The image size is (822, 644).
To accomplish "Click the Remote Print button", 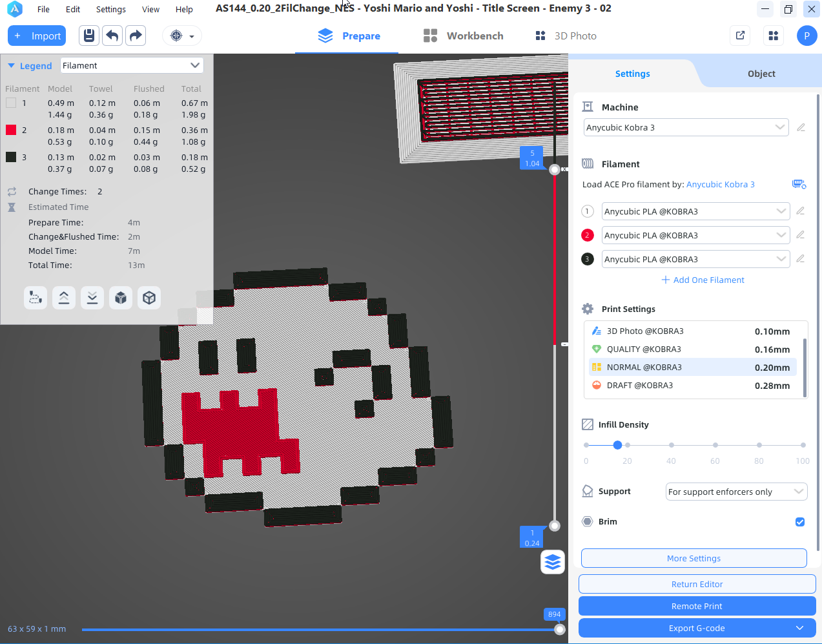I will click(x=697, y=606).
